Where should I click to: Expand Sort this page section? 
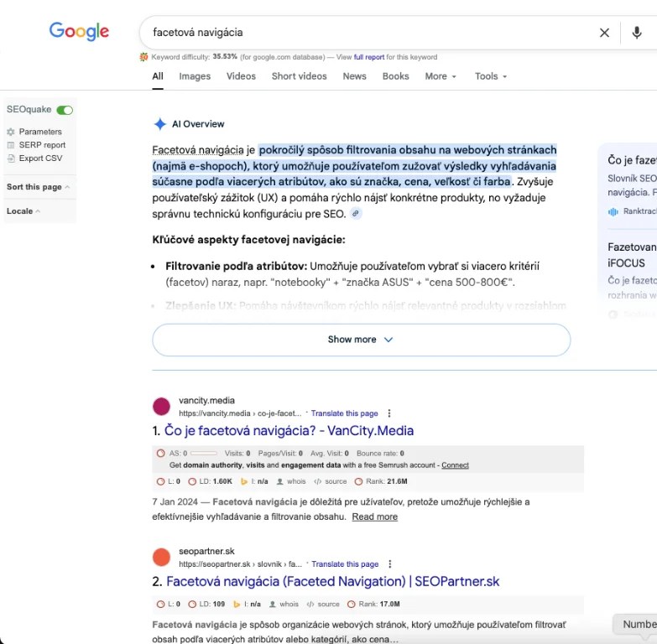pyautogui.click(x=38, y=187)
